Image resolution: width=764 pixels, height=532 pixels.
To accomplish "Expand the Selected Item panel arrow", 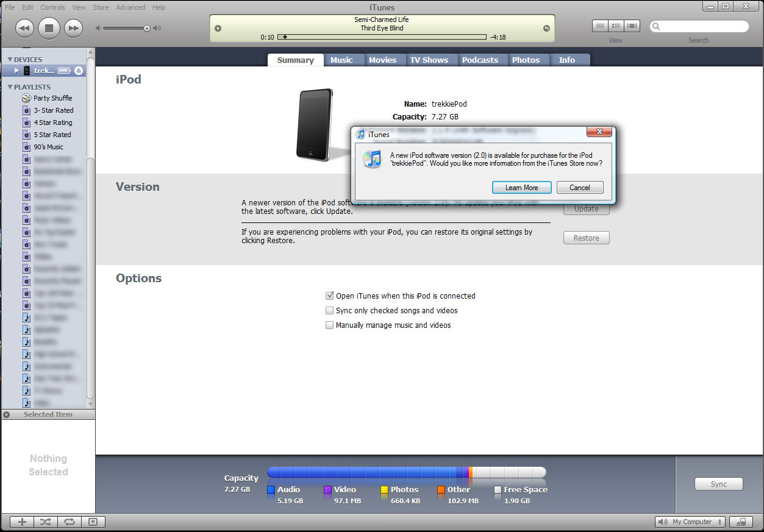I will coord(6,414).
